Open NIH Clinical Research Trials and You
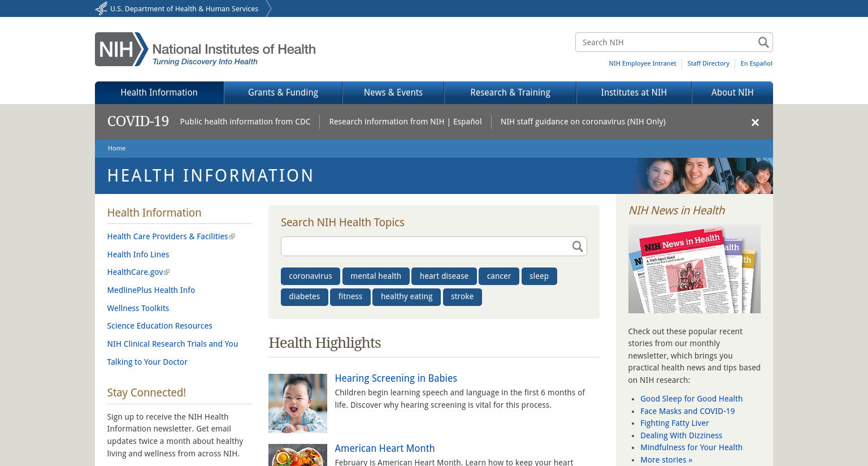This screenshot has width=868, height=466. pos(172,344)
